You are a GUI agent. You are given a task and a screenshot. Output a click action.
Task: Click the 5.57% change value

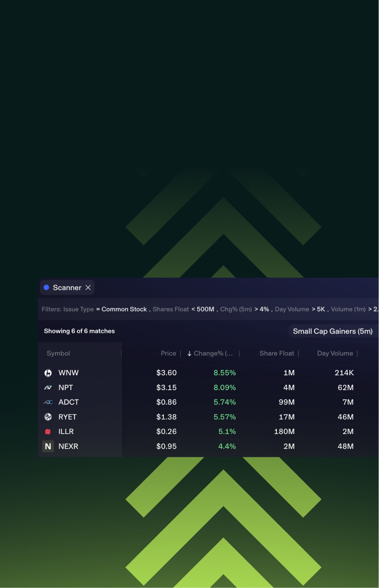(225, 417)
